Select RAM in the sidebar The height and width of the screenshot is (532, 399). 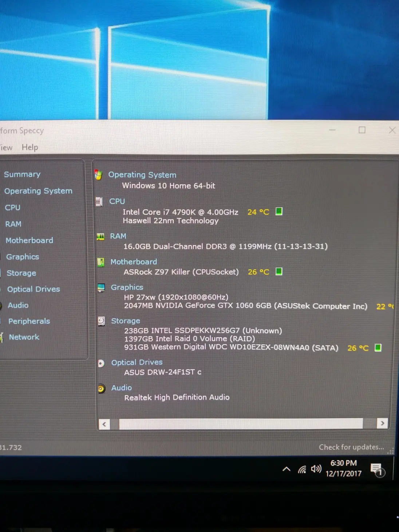coord(13,224)
